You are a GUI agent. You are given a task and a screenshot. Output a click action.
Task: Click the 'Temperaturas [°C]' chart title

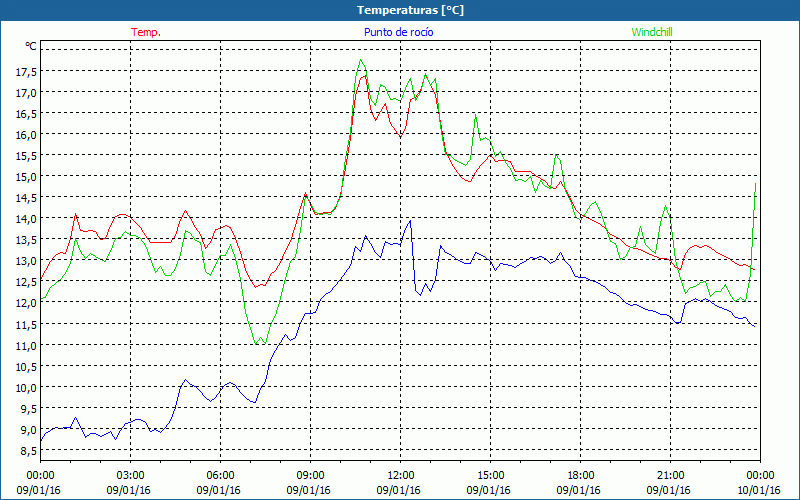[410, 10]
